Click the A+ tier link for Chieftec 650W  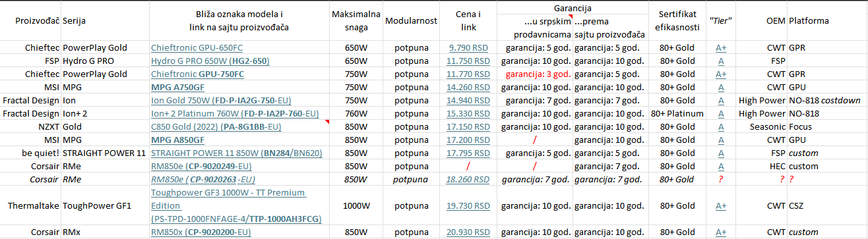[721, 48]
